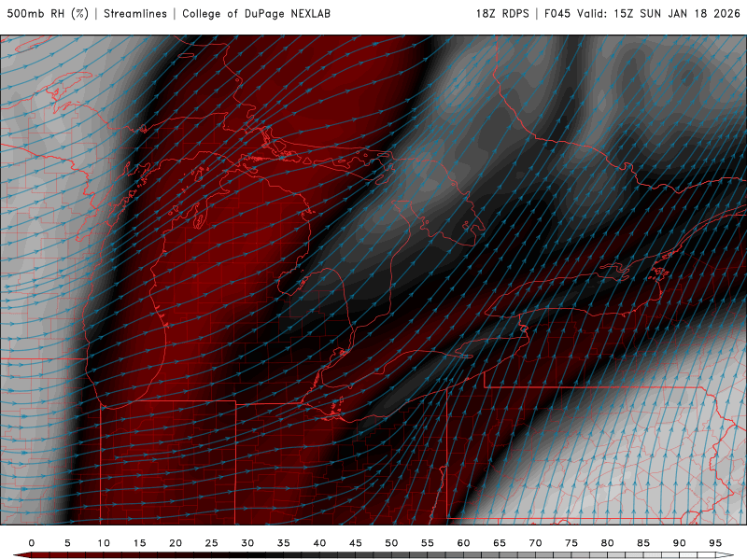Click the '5' color bar label

(67, 543)
